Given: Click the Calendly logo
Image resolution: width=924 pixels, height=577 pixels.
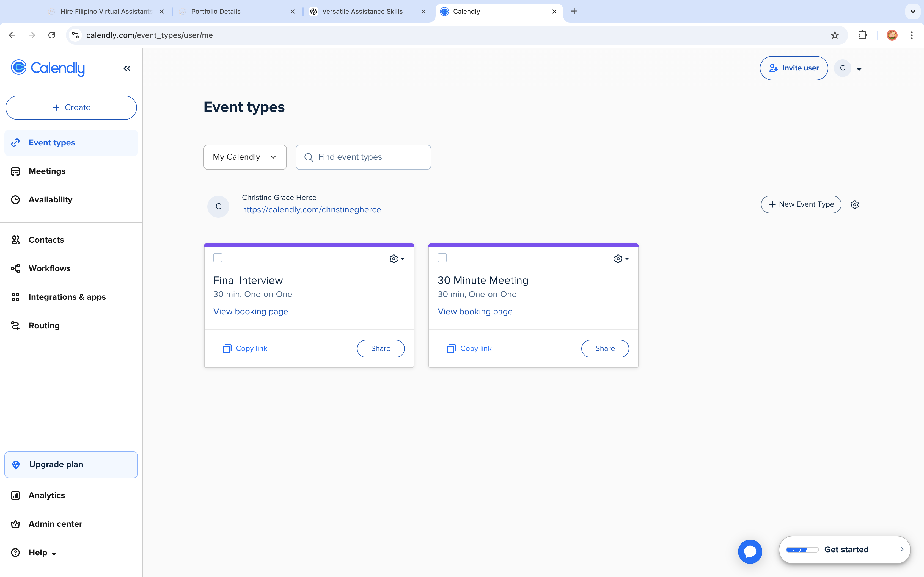Looking at the screenshot, I should click(x=48, y=68).
